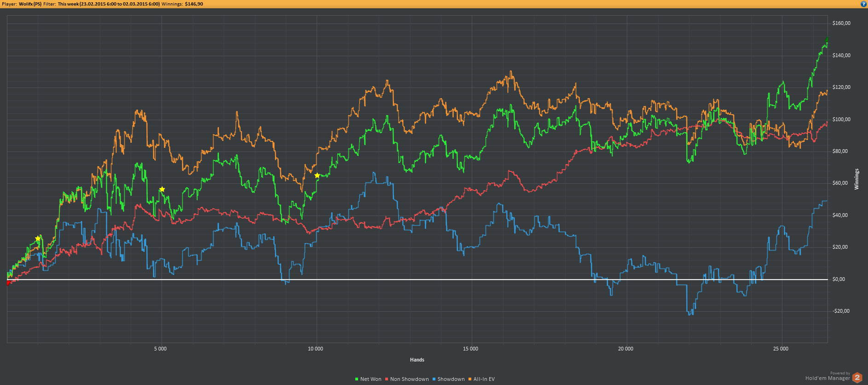Click the 10 000 hands axis label
Image resolution: width=868 pixels, height=385 pixels.
tap(315, 349)
